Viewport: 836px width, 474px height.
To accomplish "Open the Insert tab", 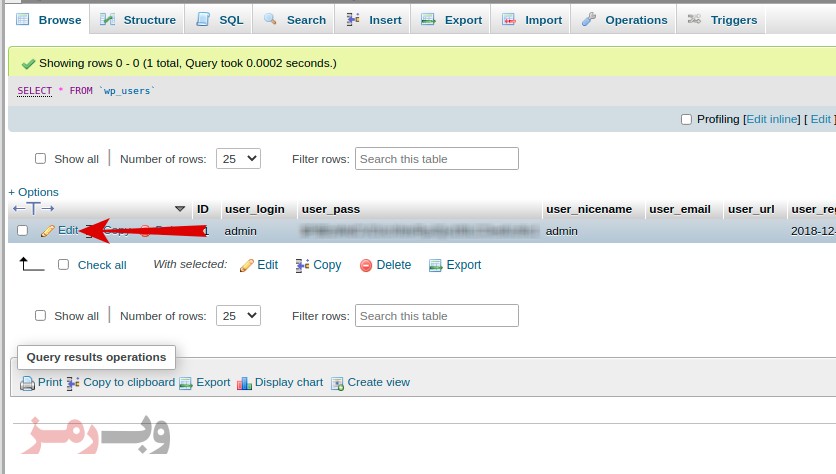I will pos(373,20).
